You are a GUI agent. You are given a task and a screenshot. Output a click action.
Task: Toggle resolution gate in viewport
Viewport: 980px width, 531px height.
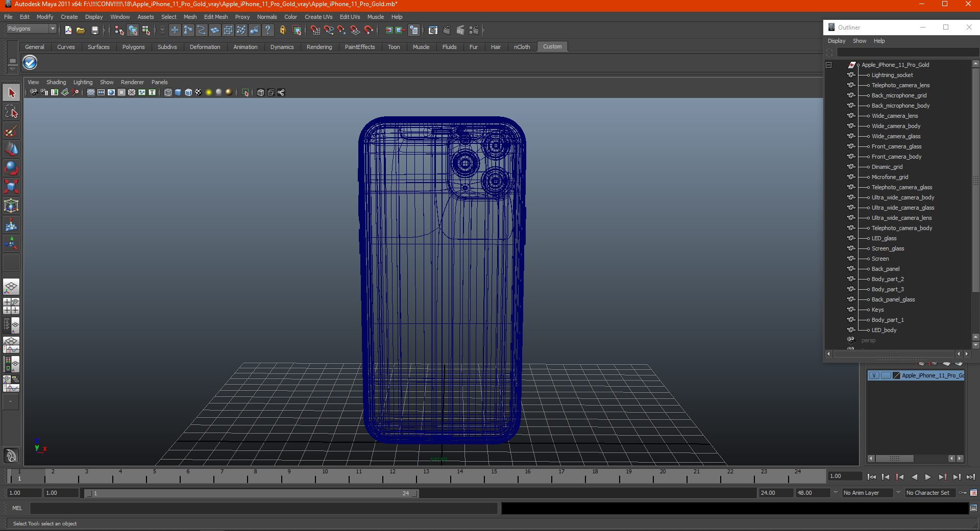coord(111,92)
